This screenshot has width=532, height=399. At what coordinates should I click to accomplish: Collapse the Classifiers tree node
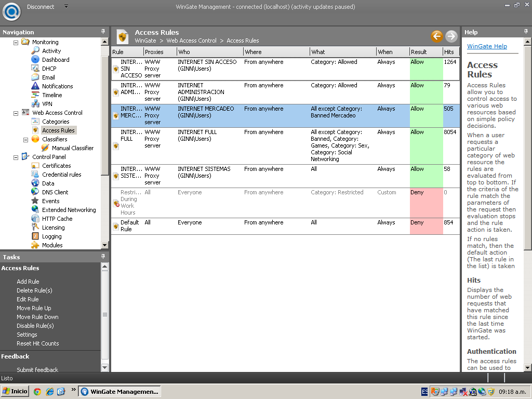pyautogui.click(x=25, y=140)
